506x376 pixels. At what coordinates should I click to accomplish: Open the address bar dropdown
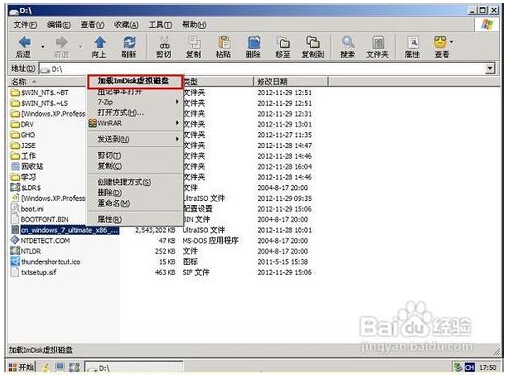point(489,68)
